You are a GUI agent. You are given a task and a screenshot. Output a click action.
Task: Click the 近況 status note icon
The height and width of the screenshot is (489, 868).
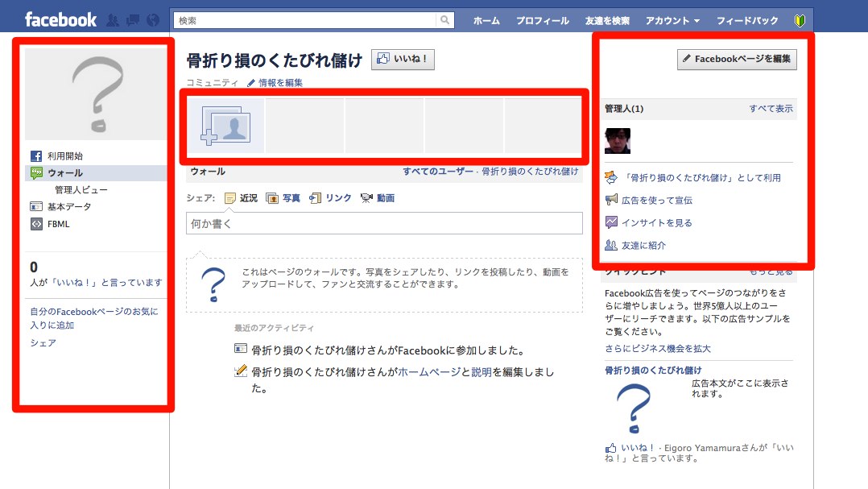point(230,197)
